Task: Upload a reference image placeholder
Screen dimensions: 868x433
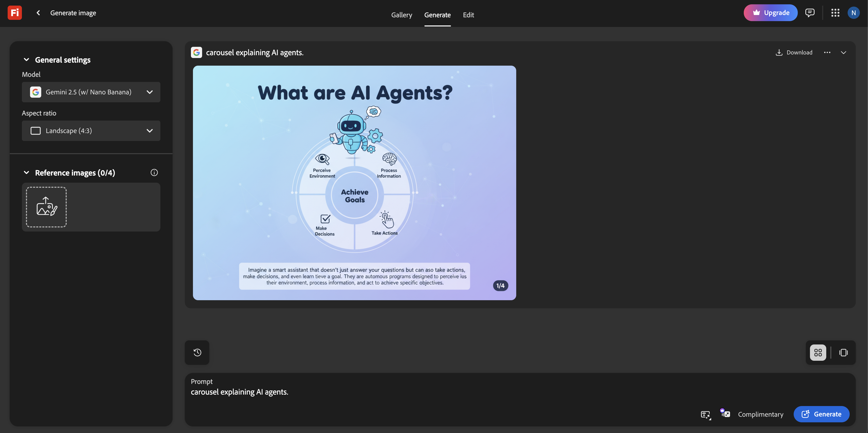Action: click(x=47, y=207)
